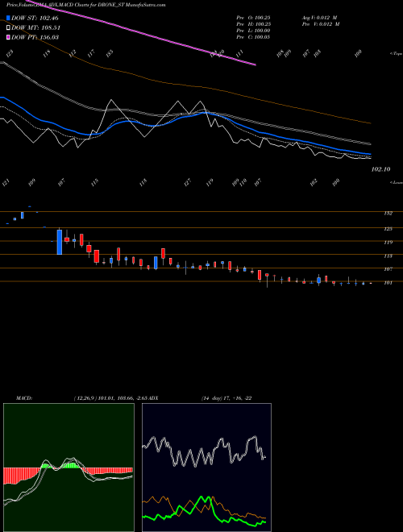Click the 102.10 last price label

tap(381, 169)
